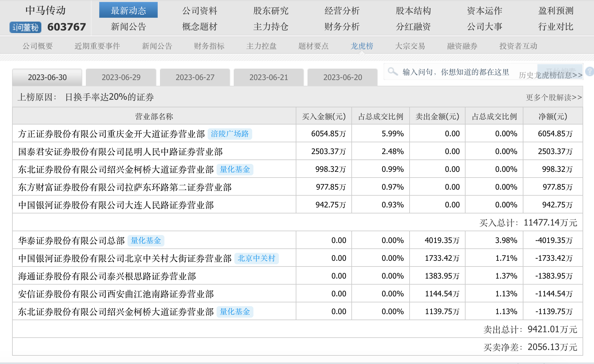Click the 上榜原因 日换手率达20%的证券 text
The height and width of the screenshot is (364, 594).
tap(86, 97)
